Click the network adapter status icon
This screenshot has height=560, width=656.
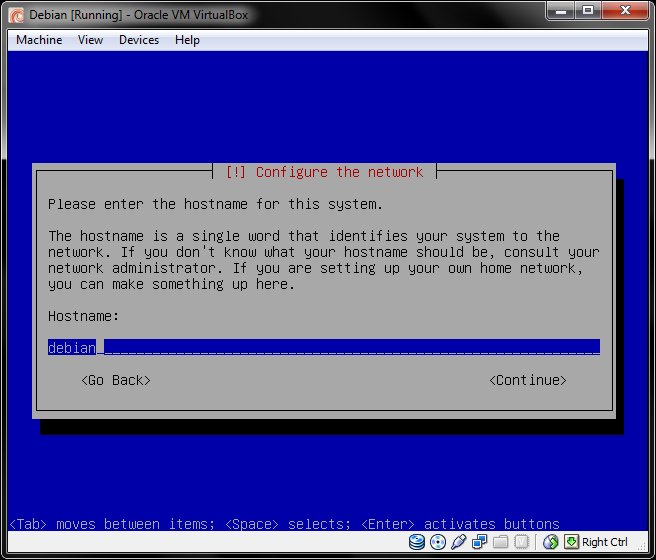(479, 542)
